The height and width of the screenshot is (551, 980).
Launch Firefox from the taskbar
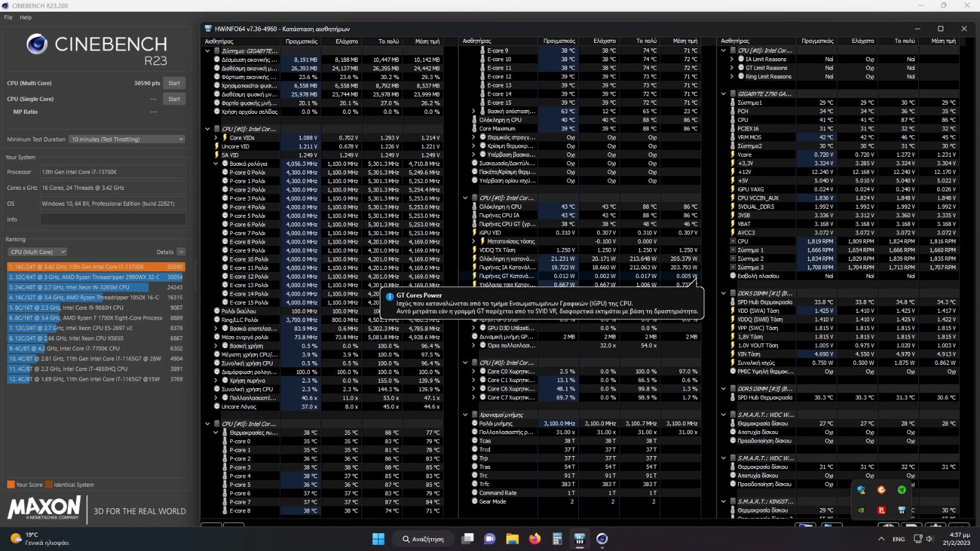pos(535,539)
